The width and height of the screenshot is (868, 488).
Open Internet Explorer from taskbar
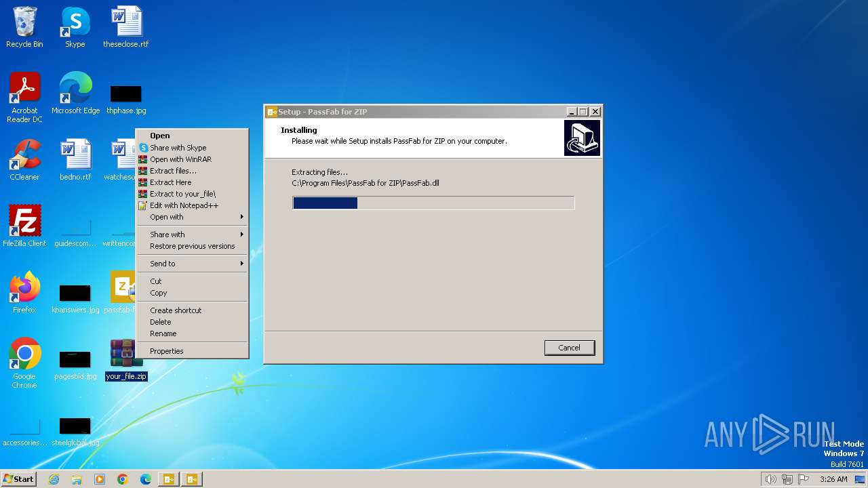(x=54, y=479)
